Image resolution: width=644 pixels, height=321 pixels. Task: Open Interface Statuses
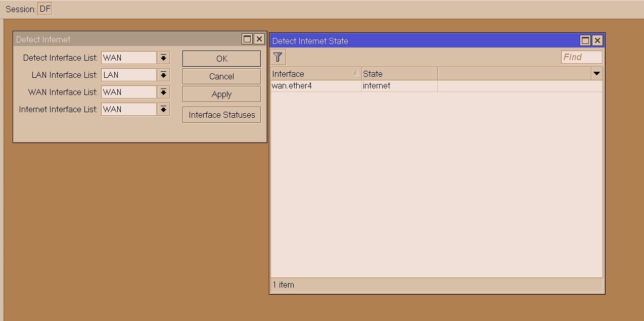coord(221,115)
